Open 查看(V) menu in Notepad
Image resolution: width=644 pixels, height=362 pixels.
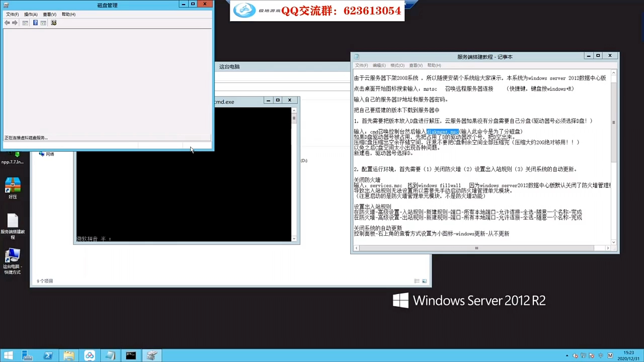416,65
